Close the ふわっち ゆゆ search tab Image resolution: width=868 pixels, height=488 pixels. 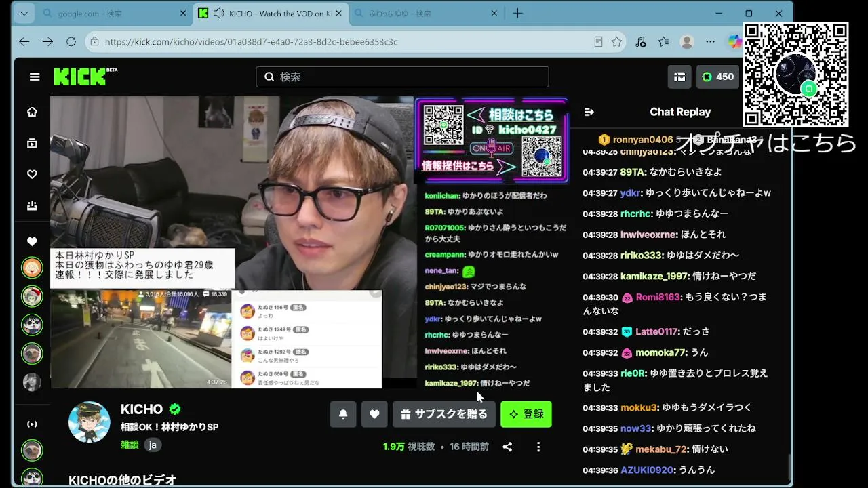coord(494,14)
